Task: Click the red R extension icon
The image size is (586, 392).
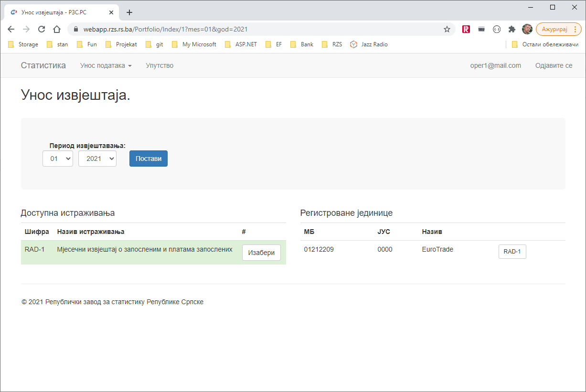Action: pos(466,29)
